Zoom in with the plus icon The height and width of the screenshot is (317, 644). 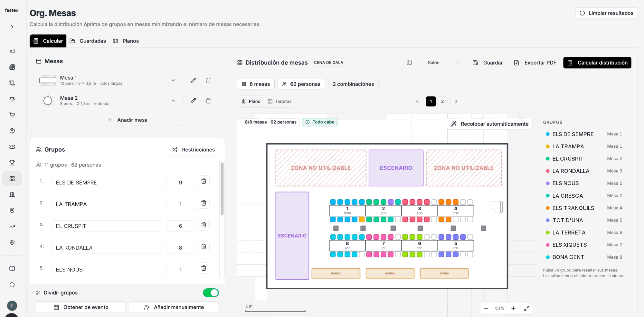coord(513,308)
